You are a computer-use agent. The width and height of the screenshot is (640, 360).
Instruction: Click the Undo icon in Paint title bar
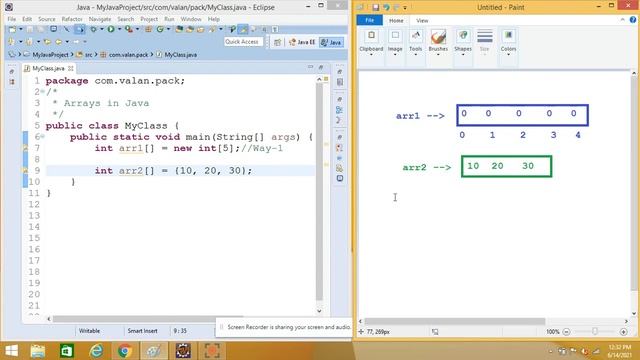click(x=386, y=7)
